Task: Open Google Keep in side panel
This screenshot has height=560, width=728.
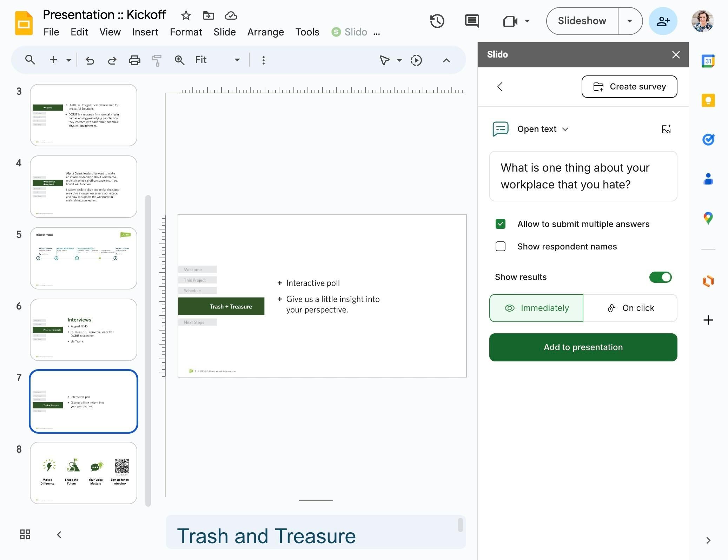Action: coord(708,101)
